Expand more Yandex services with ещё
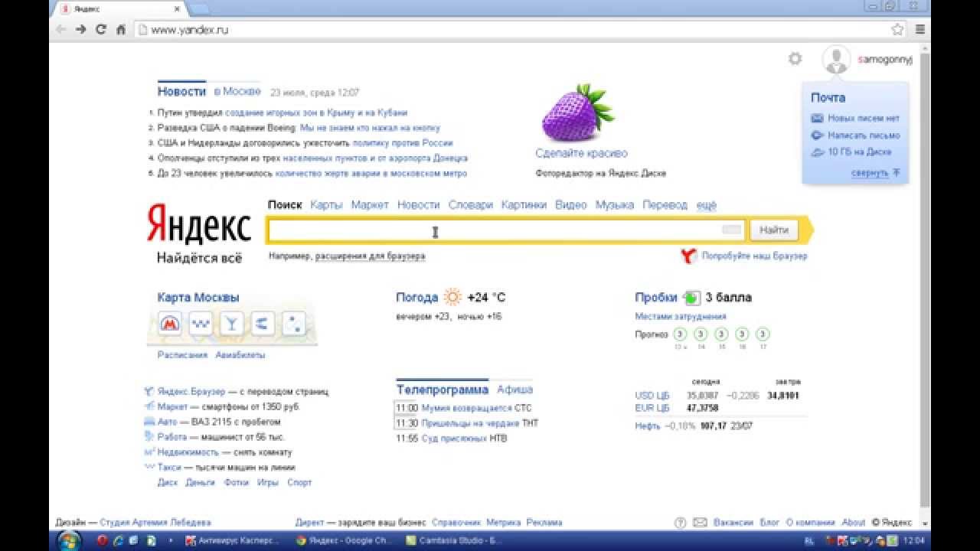The width and height of the screenshot is (980, 551). (706, 205)
